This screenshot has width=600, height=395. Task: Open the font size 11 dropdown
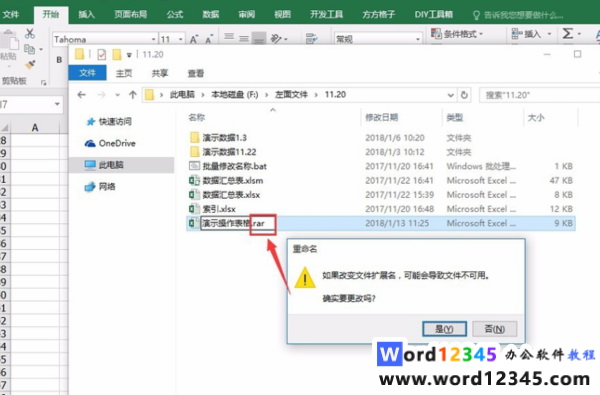tap(181, 39)
